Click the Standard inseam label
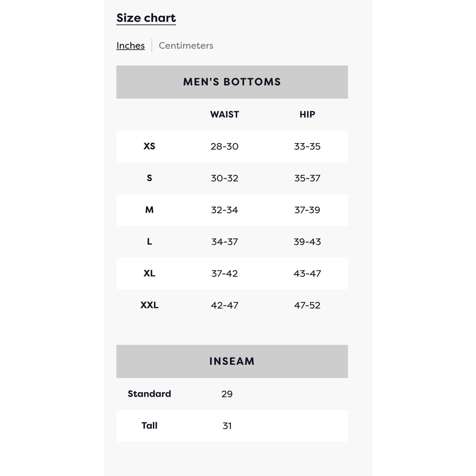The image size is (476, 476). 149,394
